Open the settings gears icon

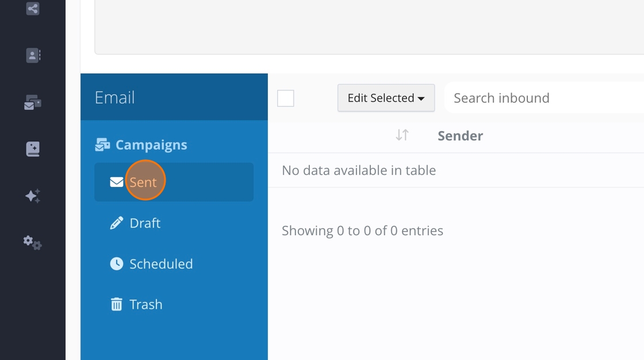coord(33,243)
